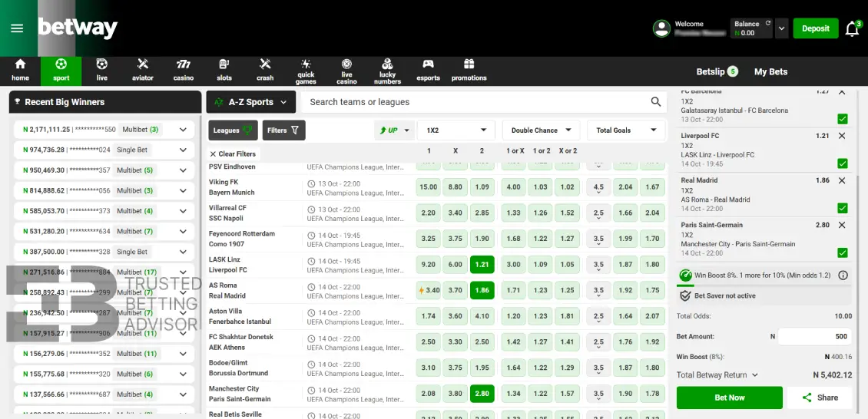Remove Liverpool FC from the betslip

[842, 135]
